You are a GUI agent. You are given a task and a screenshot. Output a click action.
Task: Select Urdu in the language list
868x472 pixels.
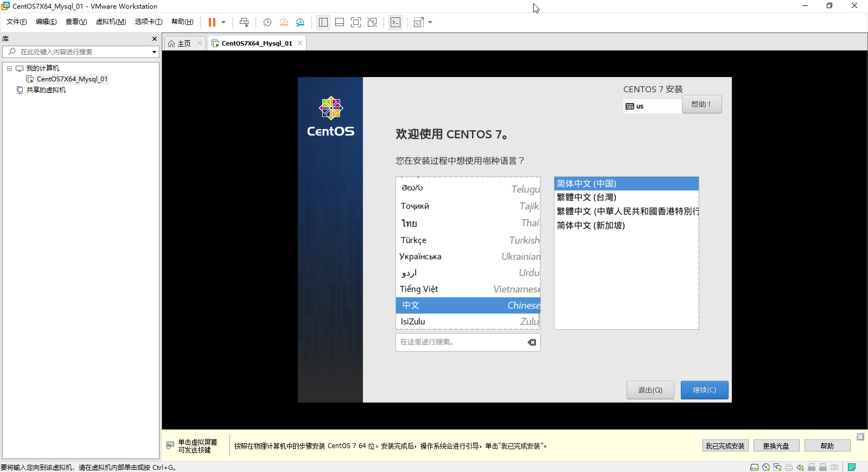468,273
